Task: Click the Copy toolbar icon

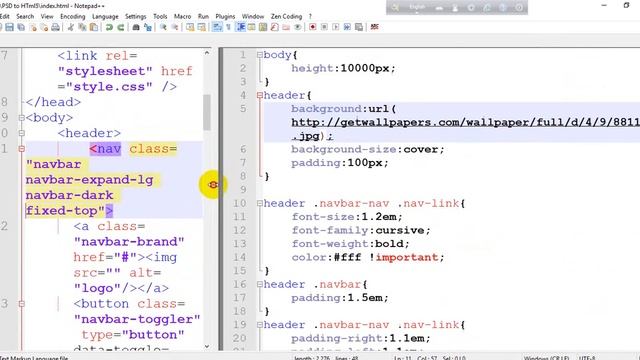Action: (82, 27)
